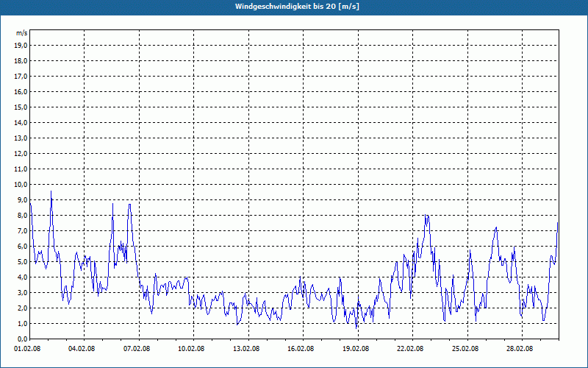Image resolution: width=588 pixels, height=368 pixels.
Task: Click the chart title 'Windgeschwindigkeit bis 20 [m/s]'
Action: 297,7
